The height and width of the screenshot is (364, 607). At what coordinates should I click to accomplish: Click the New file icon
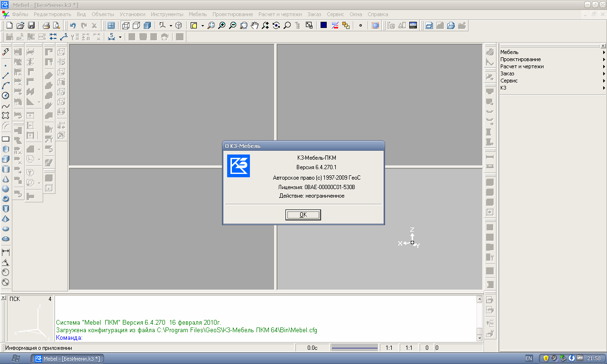pyautogui.click(x=9, y=26)
